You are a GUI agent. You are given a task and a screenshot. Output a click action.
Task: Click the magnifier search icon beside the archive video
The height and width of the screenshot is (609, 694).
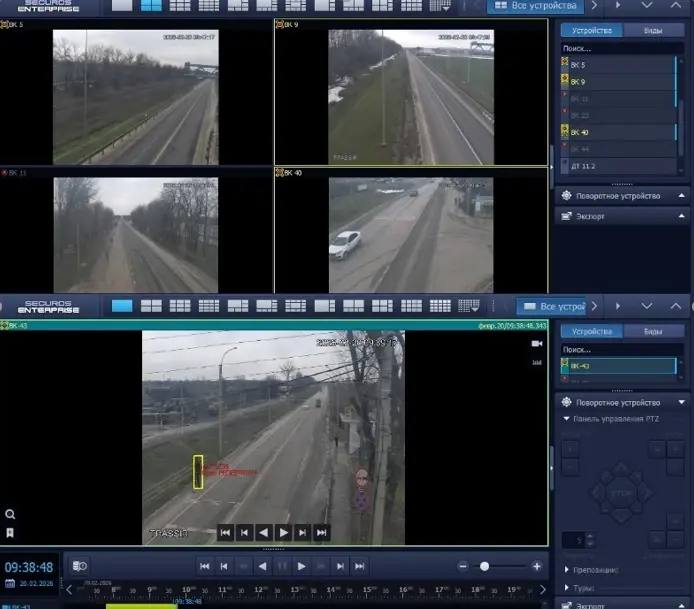[x=10, y=514]
